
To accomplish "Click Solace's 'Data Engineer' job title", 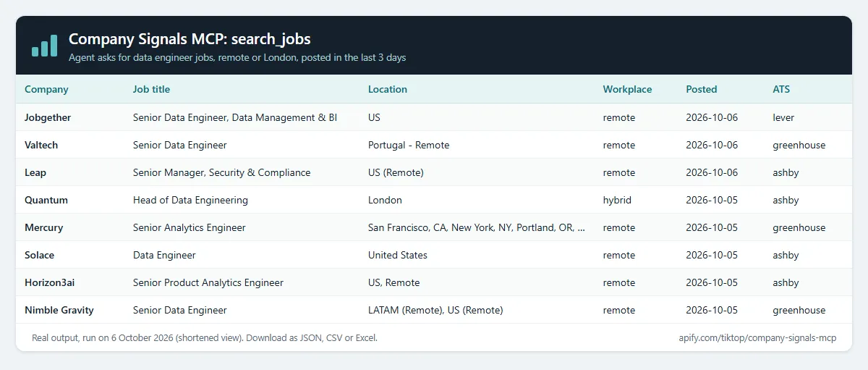I will pos(164,255).
